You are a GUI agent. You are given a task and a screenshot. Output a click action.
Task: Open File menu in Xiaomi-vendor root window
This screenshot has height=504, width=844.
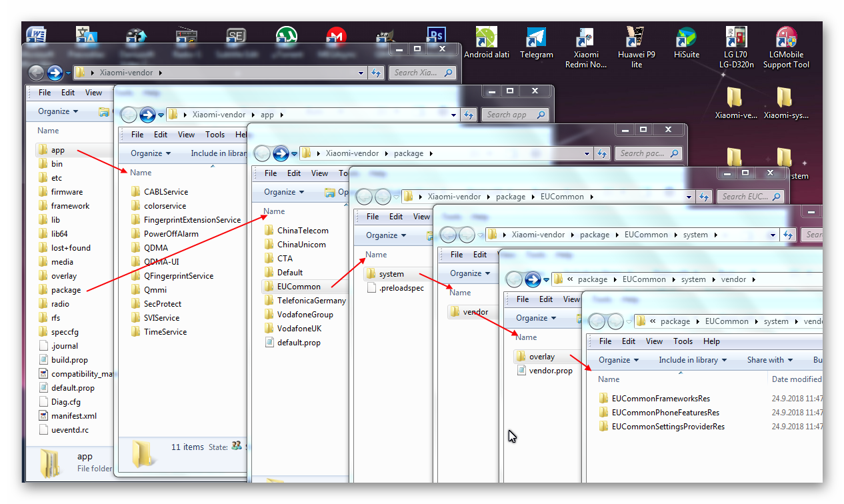pyautogui.click(x=44, y=93)
